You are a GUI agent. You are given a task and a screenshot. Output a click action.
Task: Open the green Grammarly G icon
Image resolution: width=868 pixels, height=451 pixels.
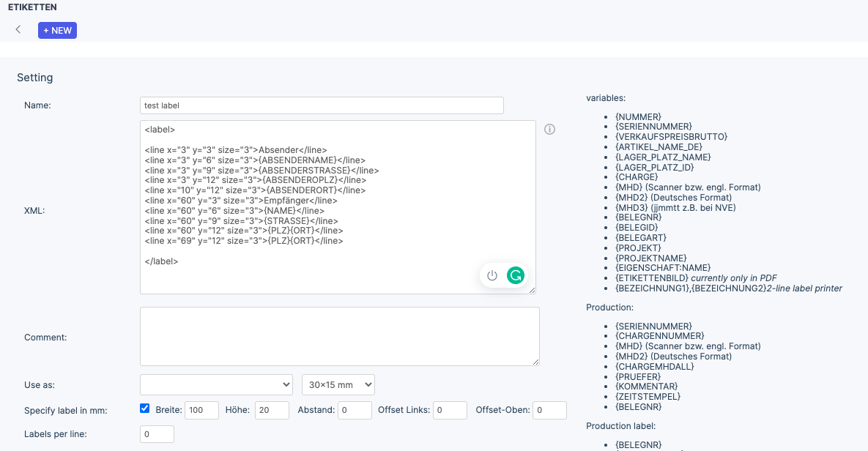[x=516, y=275]
